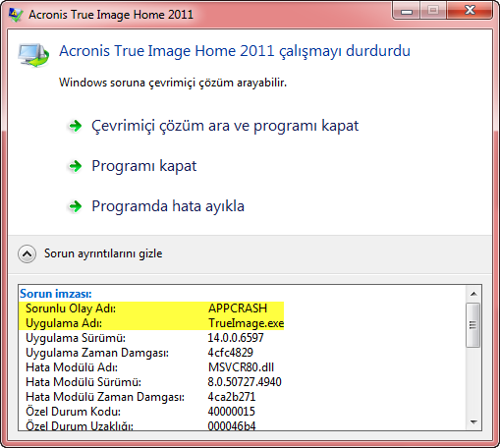Image resolution: width=500 pixels, height=448 pixels.
Task: Click the dialog heading çalışmayı durdurdu
Action: click(235, 51)
